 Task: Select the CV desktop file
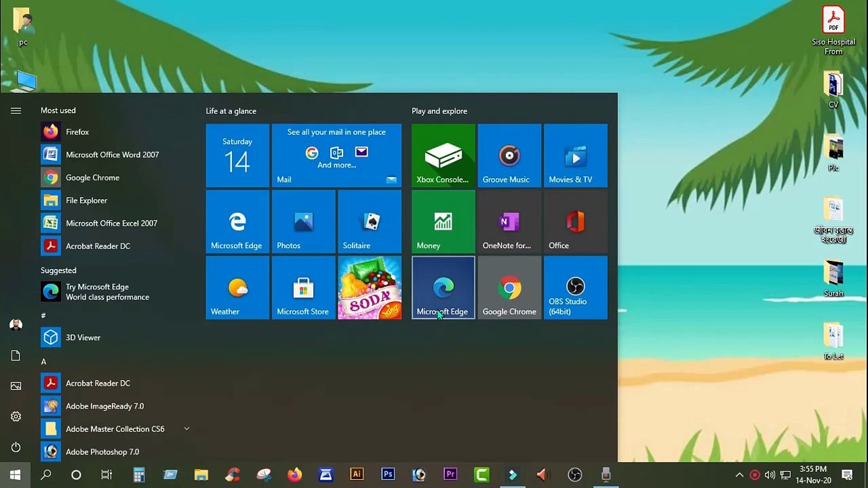pyautogui.click(x=833, y=90)
